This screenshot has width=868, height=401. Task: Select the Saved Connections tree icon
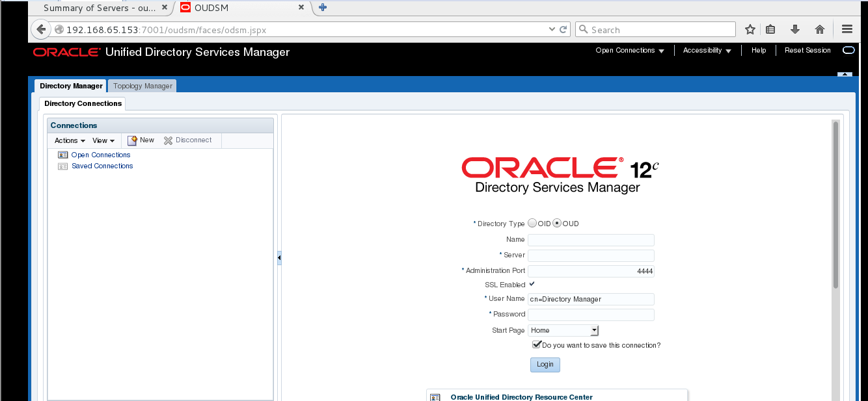62,166
